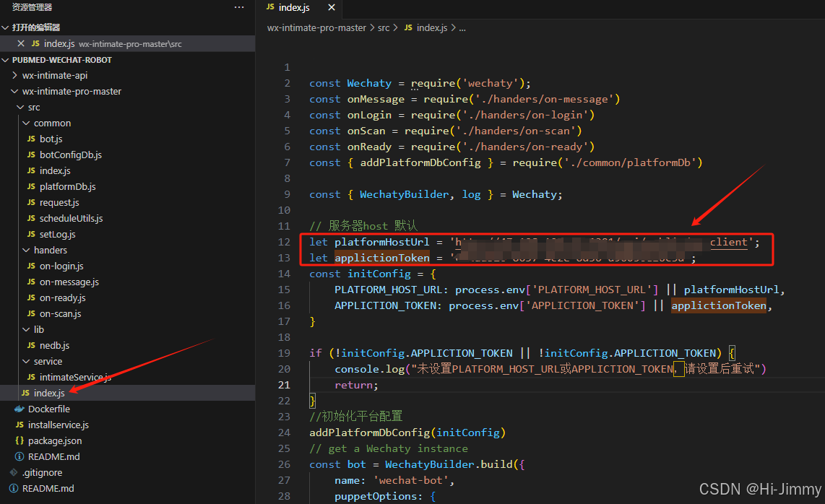Screen dimensions: 825x504
Task: Open botConfigDb.js file
Action: click(71, 155)
